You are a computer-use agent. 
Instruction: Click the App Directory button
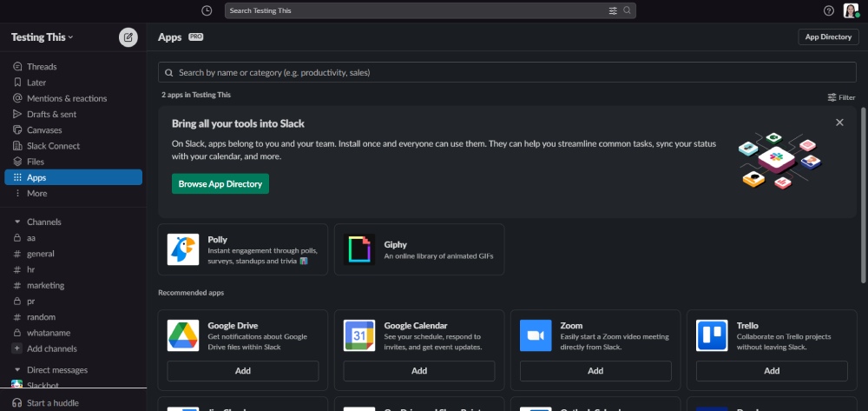click(828, 36)
